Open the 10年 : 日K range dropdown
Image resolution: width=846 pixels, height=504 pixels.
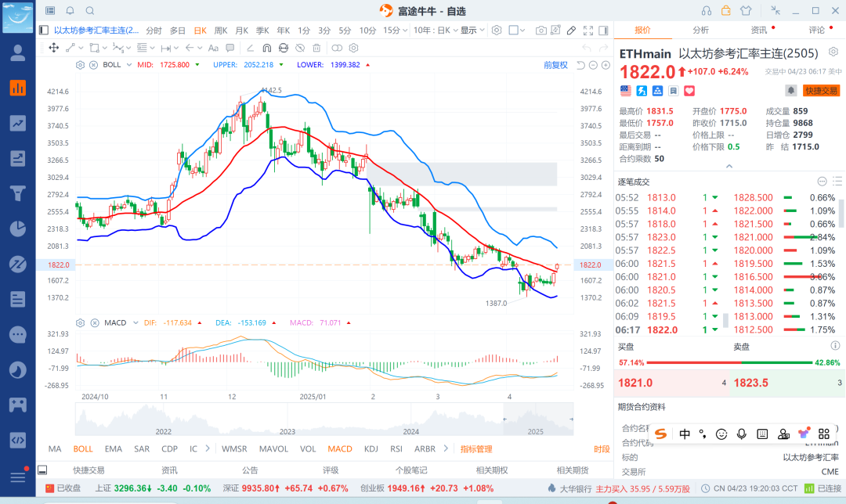[x=436, y=31]
